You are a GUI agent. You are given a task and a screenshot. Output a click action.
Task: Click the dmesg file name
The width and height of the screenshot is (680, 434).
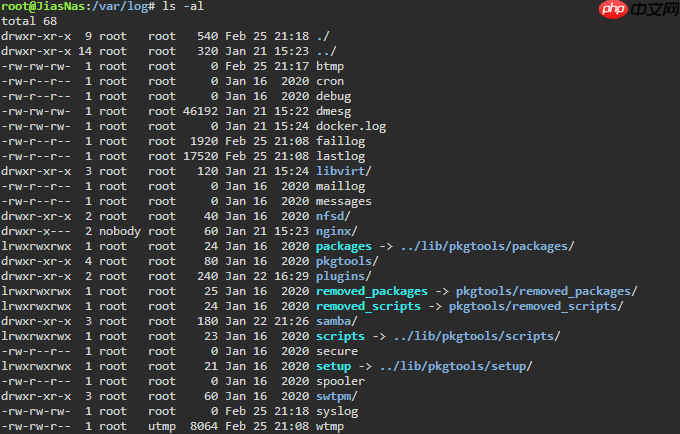tap(333, 111)
